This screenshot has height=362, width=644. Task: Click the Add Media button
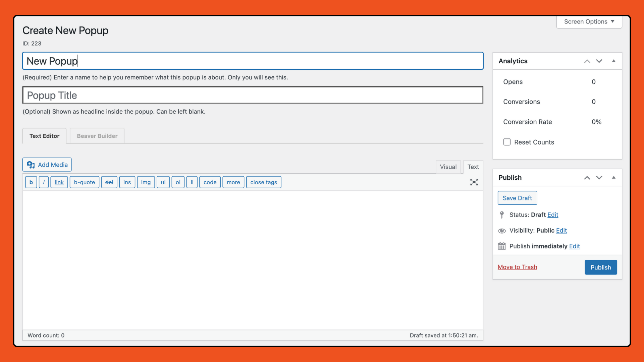[47, 165]
